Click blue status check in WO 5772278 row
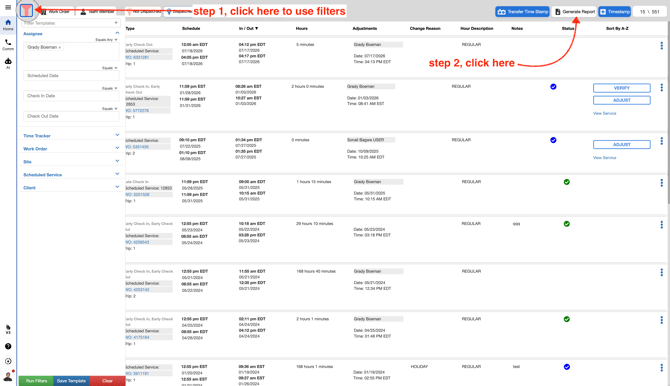 (553, 87)
